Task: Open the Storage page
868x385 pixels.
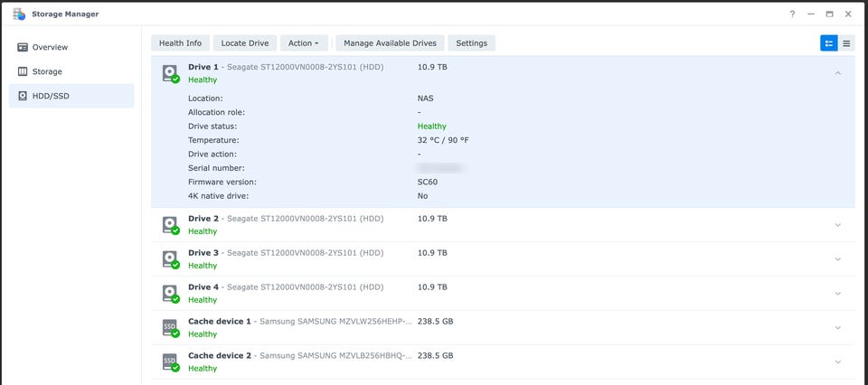Action: coord(71,71)
